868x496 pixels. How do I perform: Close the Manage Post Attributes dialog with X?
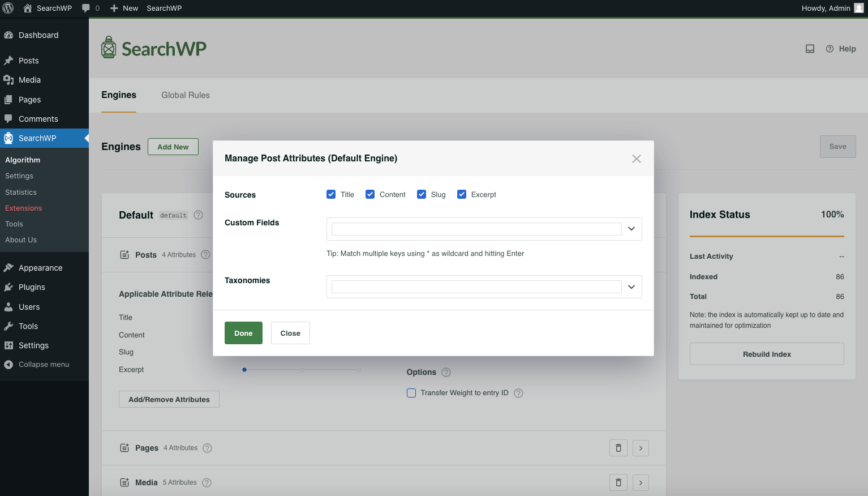tap(637, 159)
